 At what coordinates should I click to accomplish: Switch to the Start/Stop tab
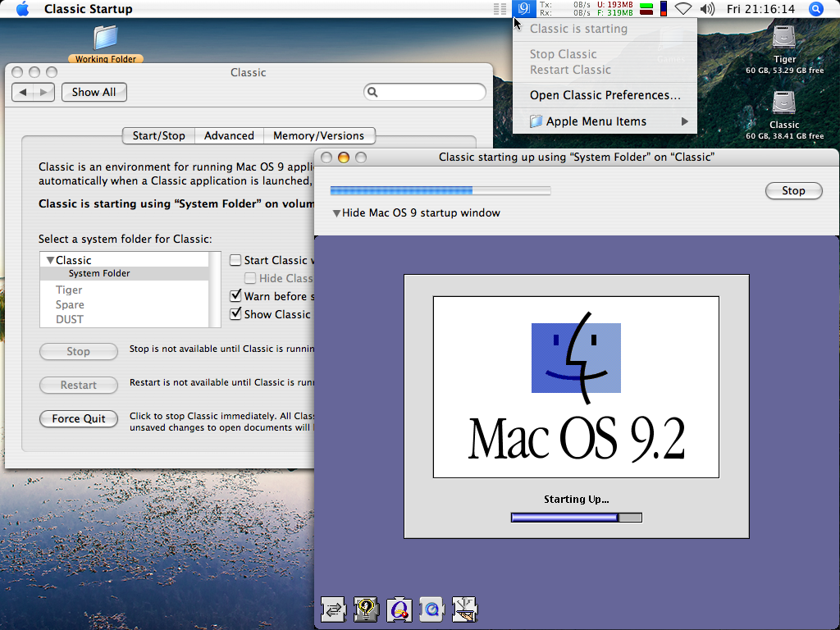click(x=158, y=136)
